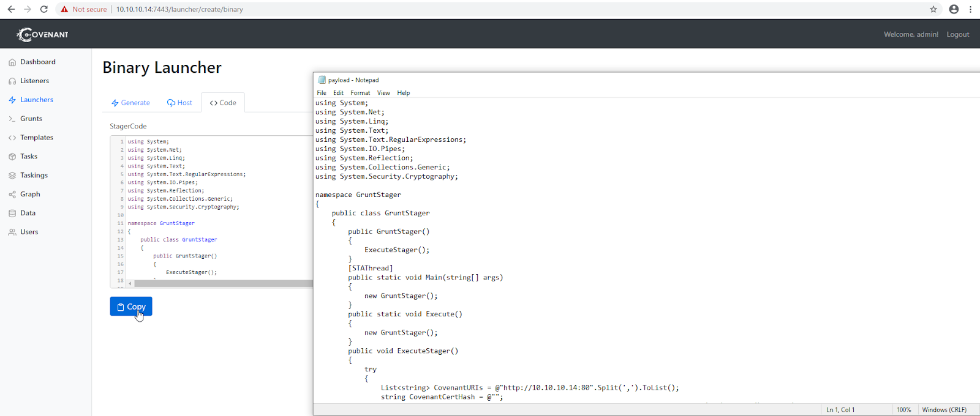Click the Data database icon
The image size is (980, 416).
click(x=12, y=214)
